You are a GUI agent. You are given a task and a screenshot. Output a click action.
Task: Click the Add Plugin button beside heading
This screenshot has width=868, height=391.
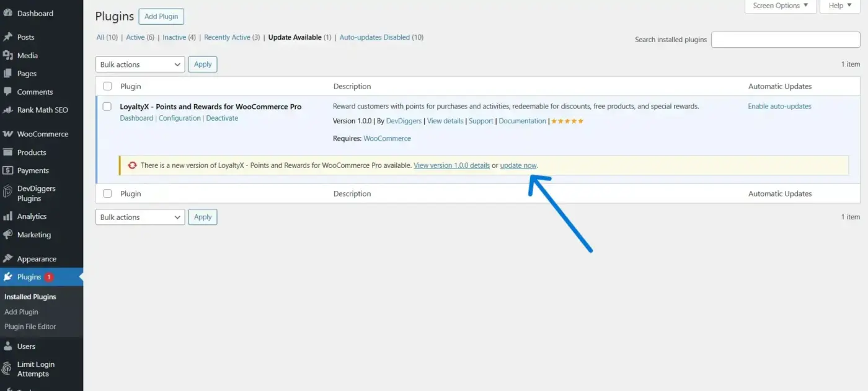161,17
